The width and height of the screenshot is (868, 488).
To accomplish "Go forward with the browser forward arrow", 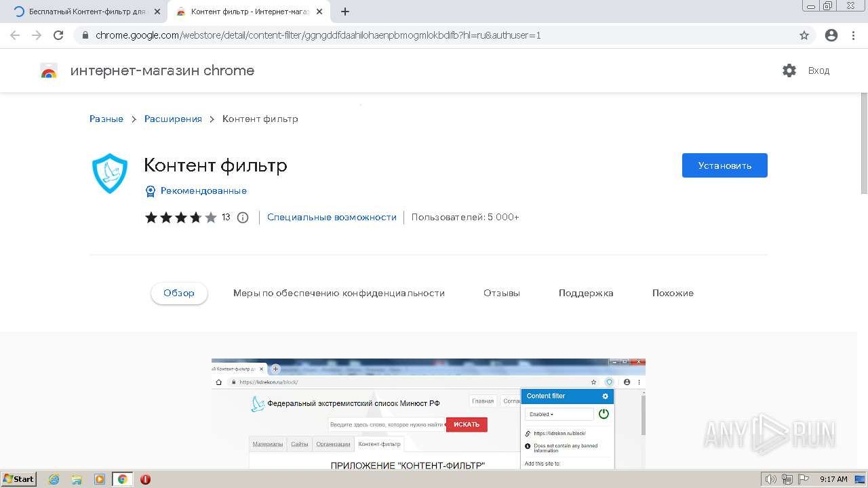I will coord(37,35).
